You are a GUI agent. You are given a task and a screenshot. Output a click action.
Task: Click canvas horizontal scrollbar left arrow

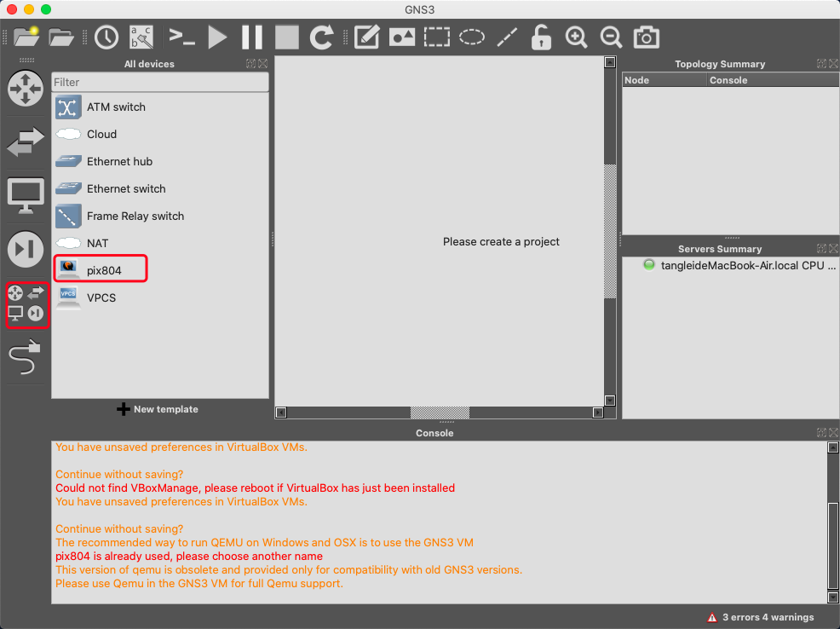[281, 413]
